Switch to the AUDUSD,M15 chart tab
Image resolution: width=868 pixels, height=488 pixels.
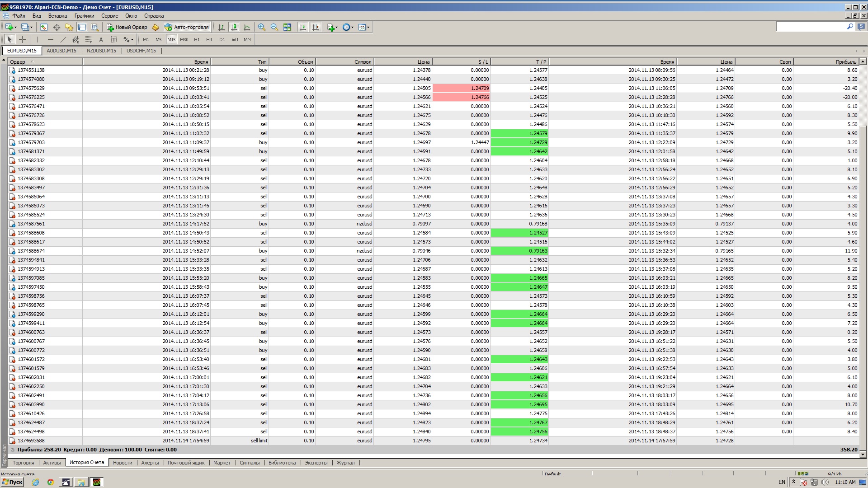tap(61, 51)
